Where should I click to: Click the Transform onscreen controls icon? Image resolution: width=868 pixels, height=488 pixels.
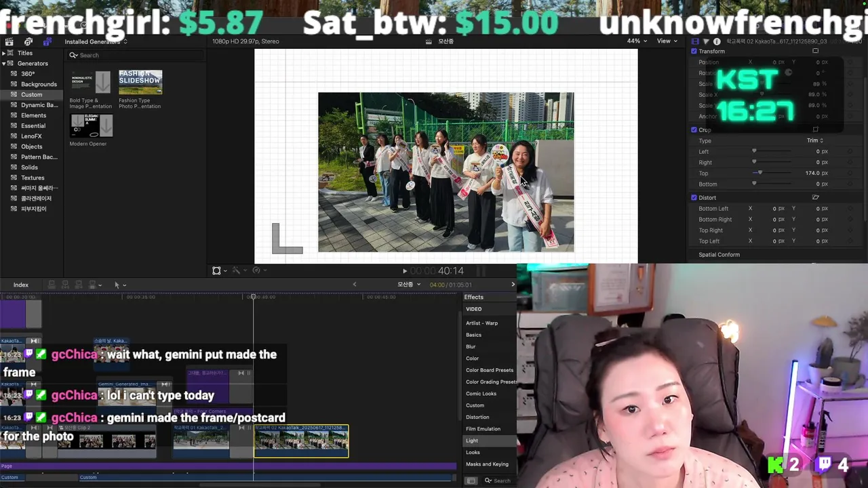[815, 51]
